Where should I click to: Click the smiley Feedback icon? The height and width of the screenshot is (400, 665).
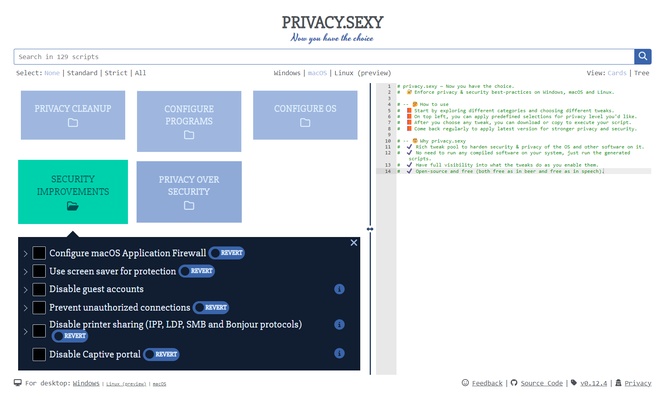(x=465, y=383)
